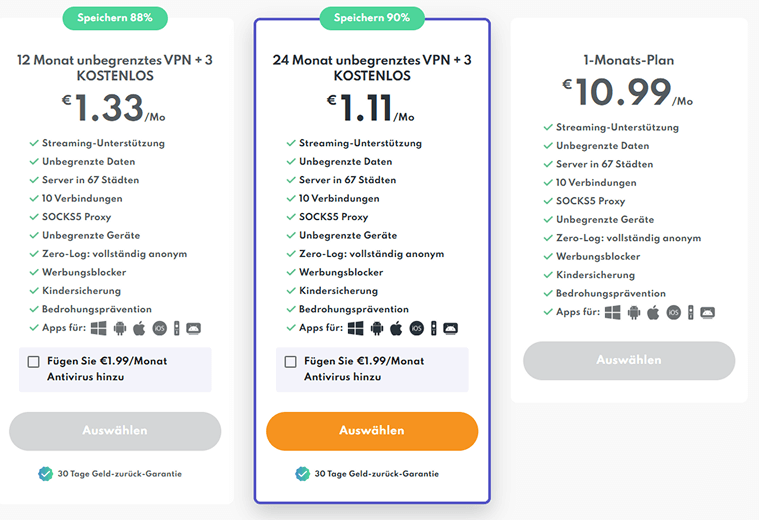Click iOS icon in 24-month plan apps
Viewport: 759px width, 520px height.
416,329
